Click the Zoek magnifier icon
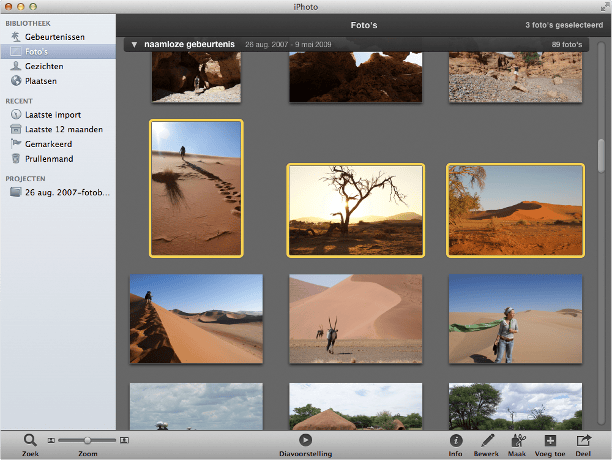 [x=30, y=439]
